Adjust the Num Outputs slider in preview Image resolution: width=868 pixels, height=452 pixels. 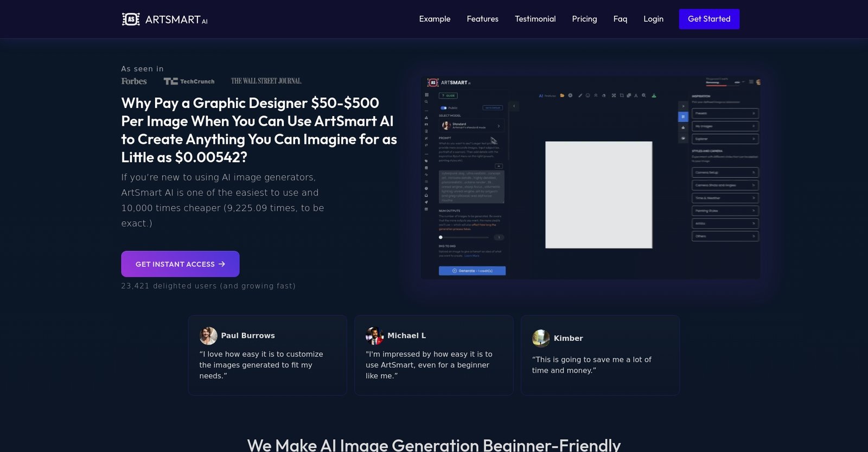tap(464, 237)
